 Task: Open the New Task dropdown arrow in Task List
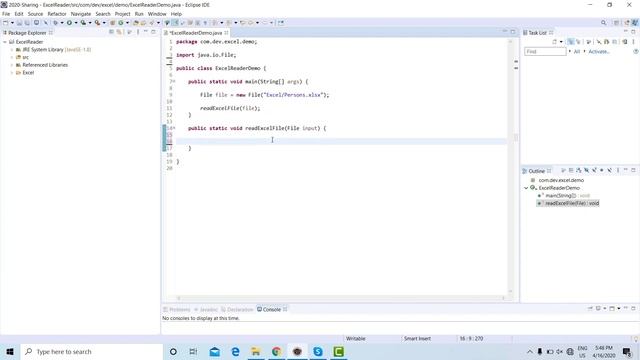tap(561, 42)
